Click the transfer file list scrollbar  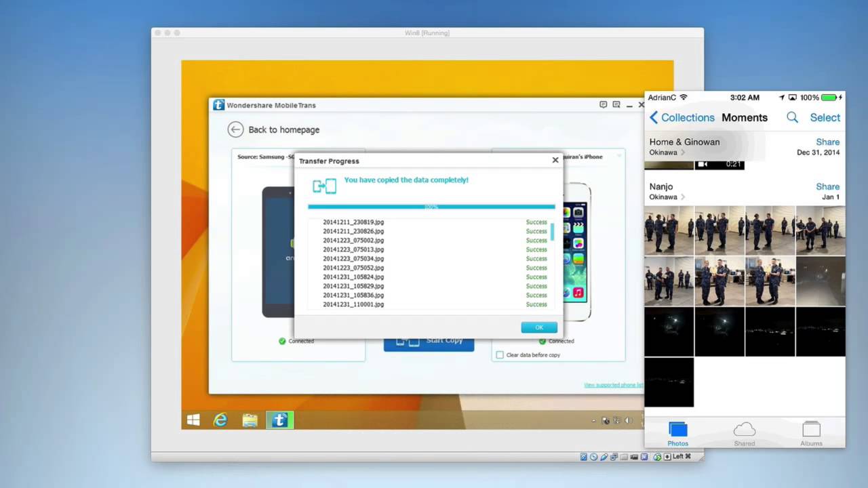[553, 232]
